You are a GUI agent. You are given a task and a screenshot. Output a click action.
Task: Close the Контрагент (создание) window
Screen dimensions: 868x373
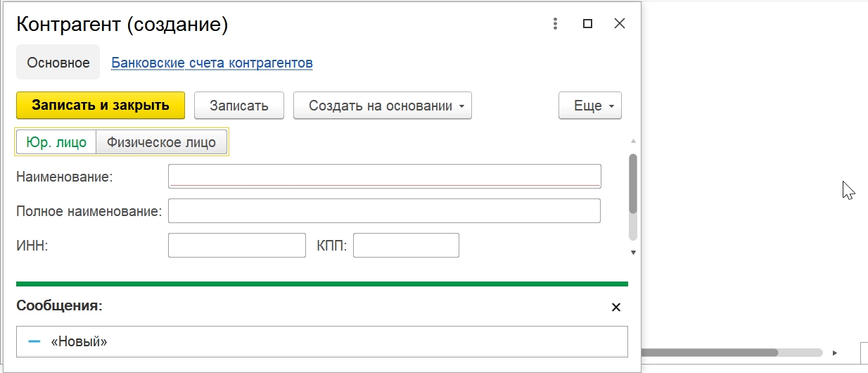pos(619,24)
